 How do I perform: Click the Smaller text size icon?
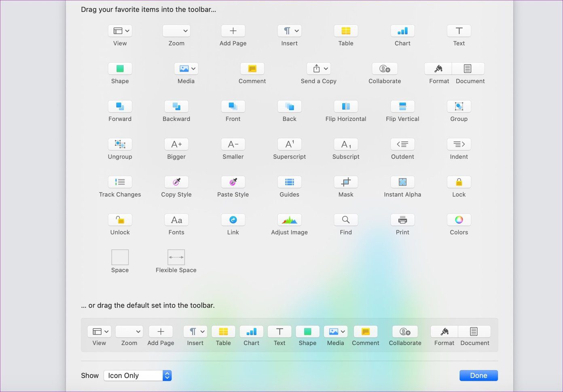click(x=233, y=144)
